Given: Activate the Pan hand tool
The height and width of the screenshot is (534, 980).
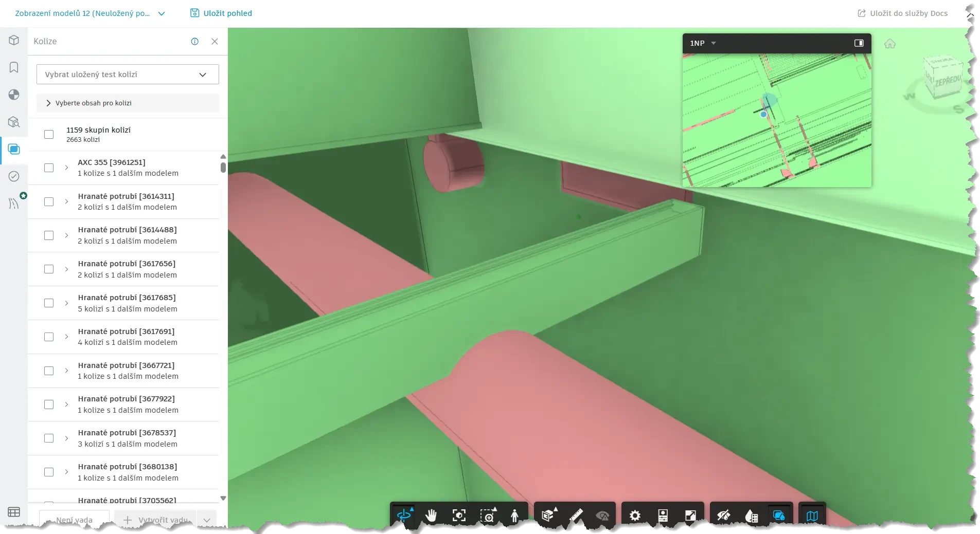Looking at the screenshot, I should (x=431, y=515).
